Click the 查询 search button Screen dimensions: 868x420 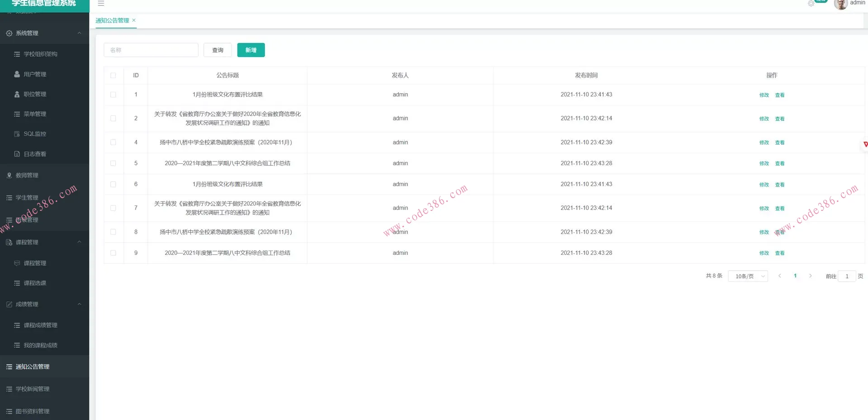click(x=217, y=50)
